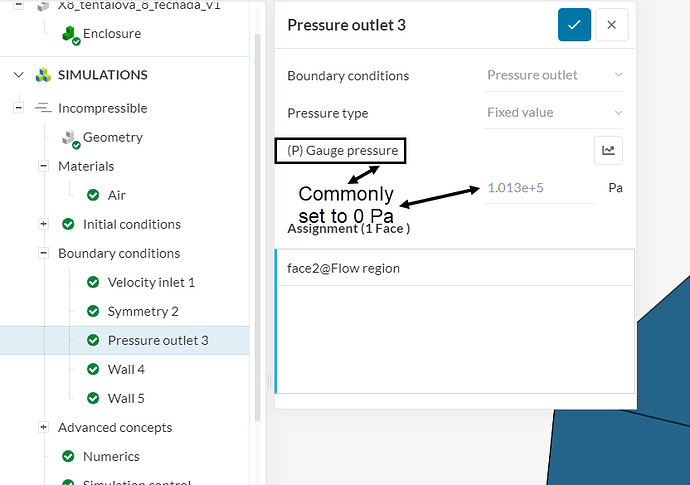Image resolution: width=690 pixels, height=485 pixels.
Task: Click green status check beside Air
Action: 94,195
